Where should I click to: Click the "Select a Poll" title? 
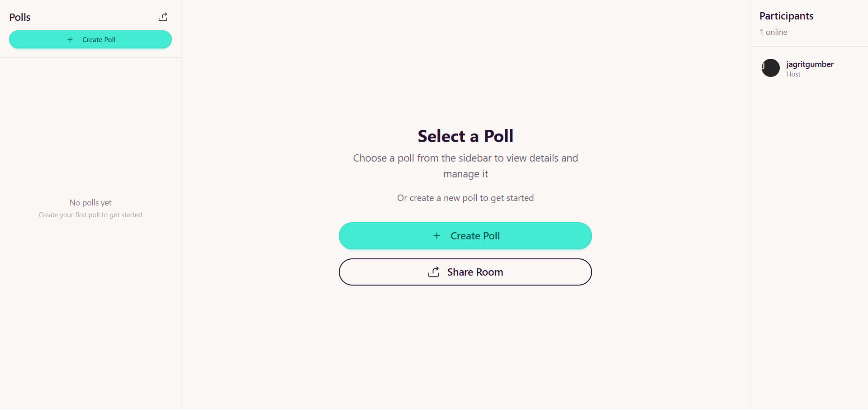465,136
